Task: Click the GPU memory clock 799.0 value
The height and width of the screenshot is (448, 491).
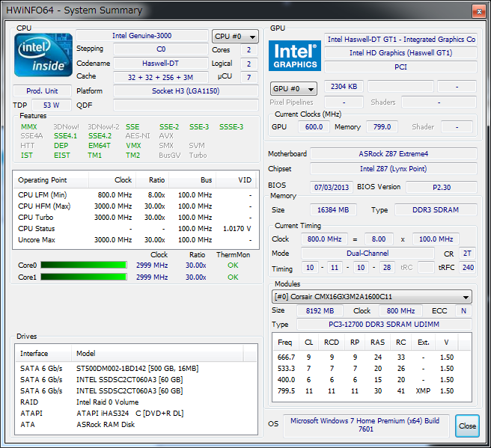Action: (382, 126)
